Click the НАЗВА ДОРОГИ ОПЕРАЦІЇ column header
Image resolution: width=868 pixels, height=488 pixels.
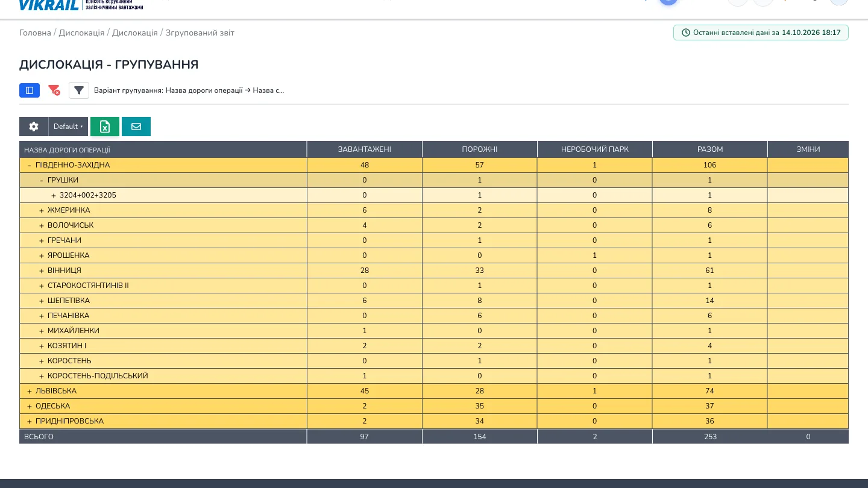click(163, 149)
